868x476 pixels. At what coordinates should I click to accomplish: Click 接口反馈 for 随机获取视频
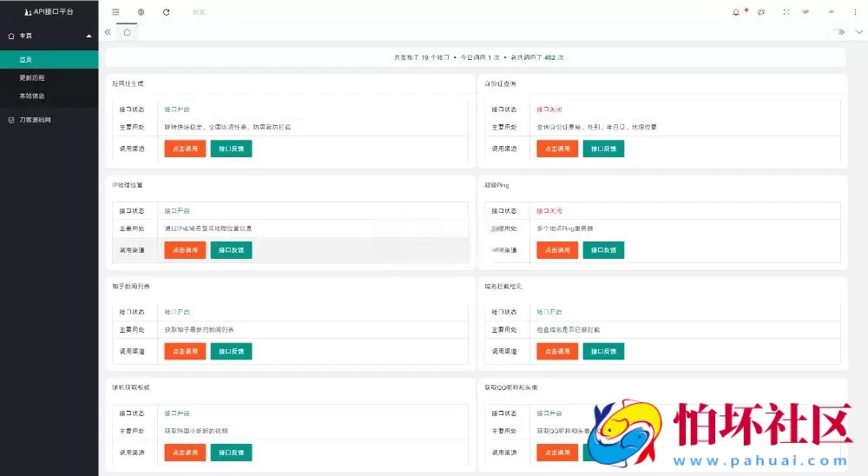point(232,453)
